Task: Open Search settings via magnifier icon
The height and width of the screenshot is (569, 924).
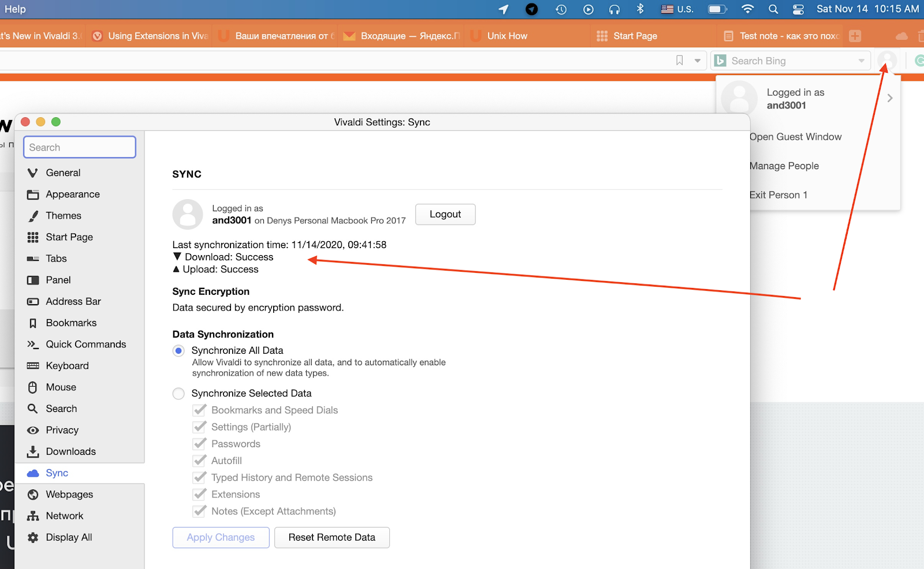Action: (33, 409)
